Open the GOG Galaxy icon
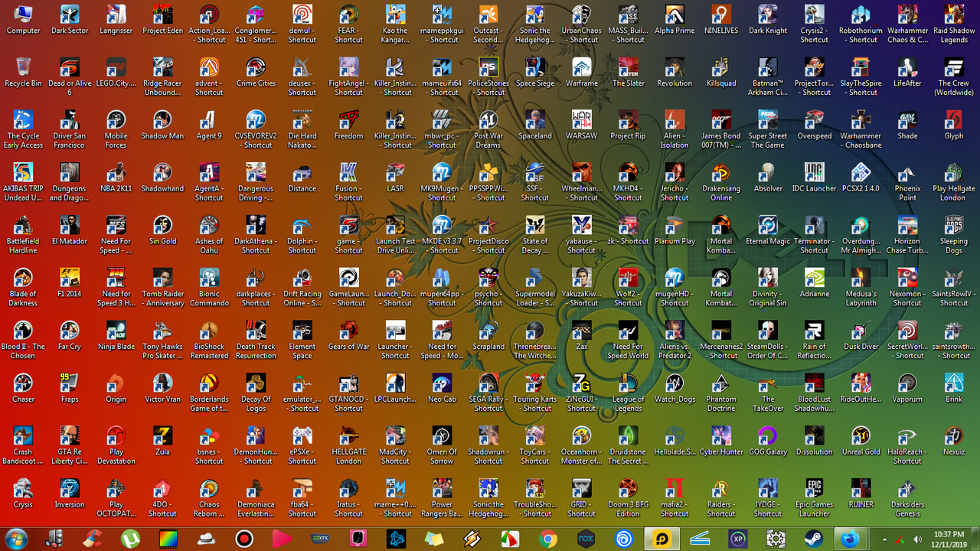The width and height of the screenshot is (980, 551). 768,442
